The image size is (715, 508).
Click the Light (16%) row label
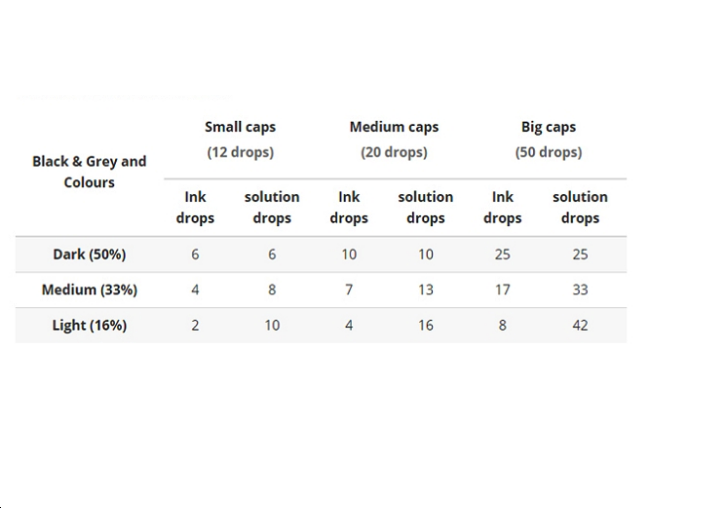(89, 325)
